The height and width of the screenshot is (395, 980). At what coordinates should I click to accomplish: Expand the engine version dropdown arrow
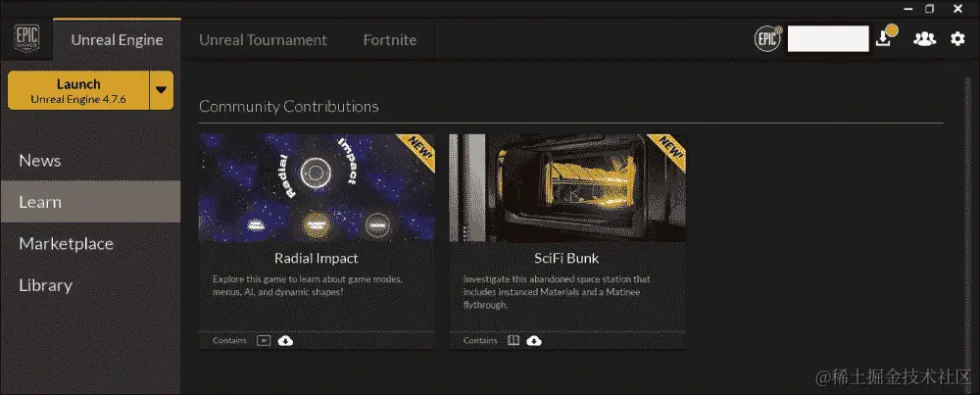[x=162, y=90]
